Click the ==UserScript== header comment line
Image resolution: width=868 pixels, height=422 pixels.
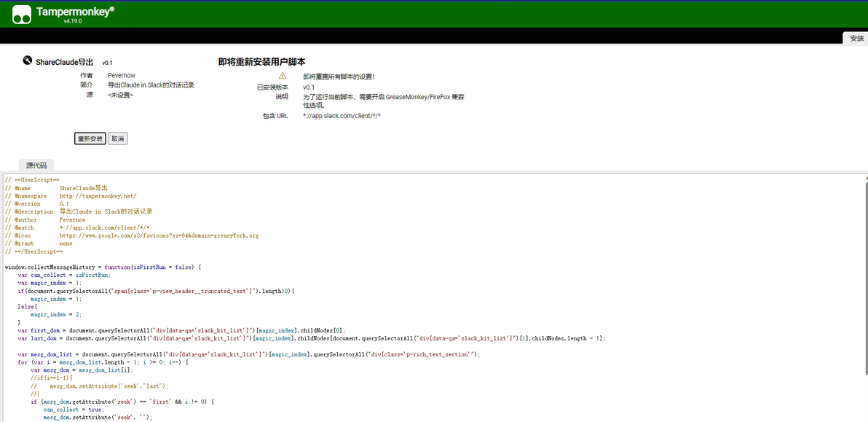28,181
